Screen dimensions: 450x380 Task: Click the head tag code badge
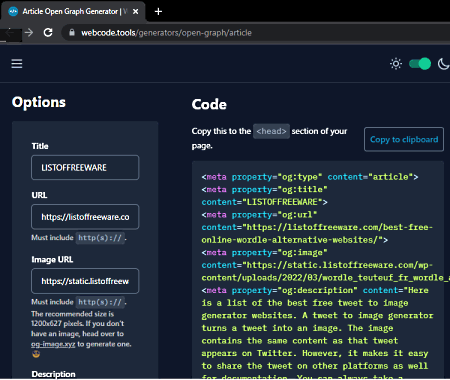tap(271, 131)
